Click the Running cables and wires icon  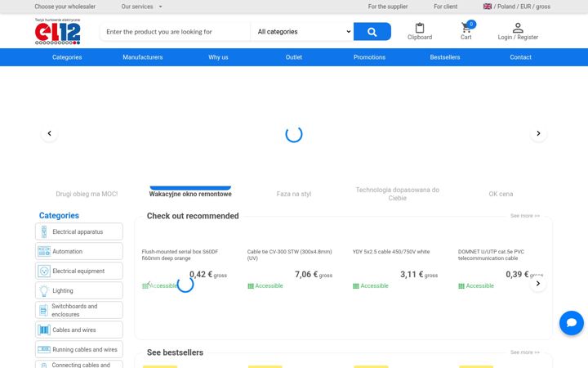(44, 349)
